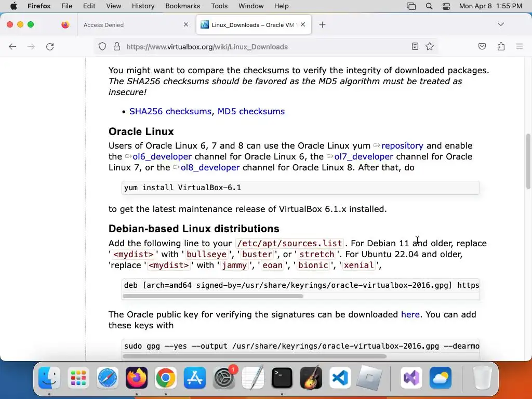The height and width of the screenshot is (399, 532).
Task: Open the ol8_developer channel link
Action: click(210, 167)
